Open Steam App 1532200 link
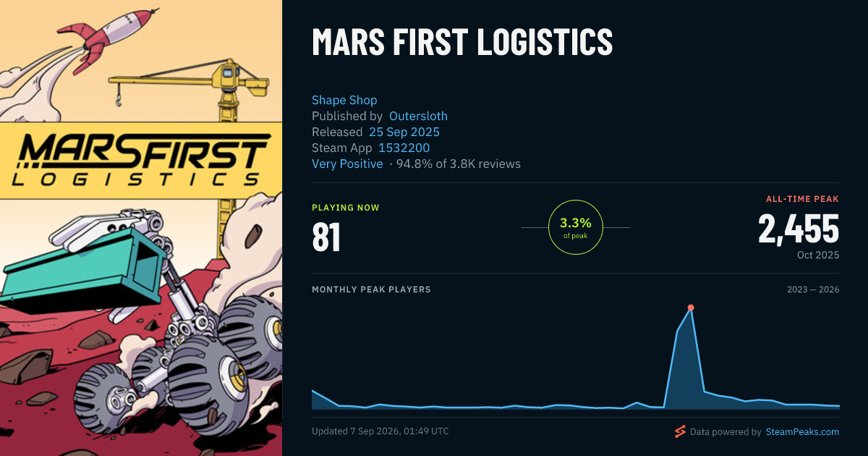The height and width of the screenshot is (456, 868). click(x=404, y=148)
